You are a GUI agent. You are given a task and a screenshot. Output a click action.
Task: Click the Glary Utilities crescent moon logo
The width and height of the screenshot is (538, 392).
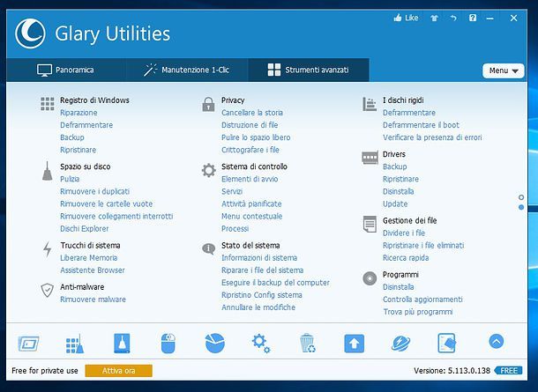point(30,33)
